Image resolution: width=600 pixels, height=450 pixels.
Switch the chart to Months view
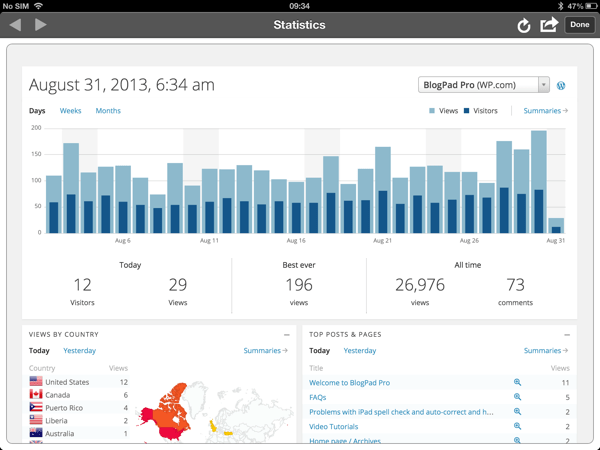pyautogui.click(x=108, y=111)
